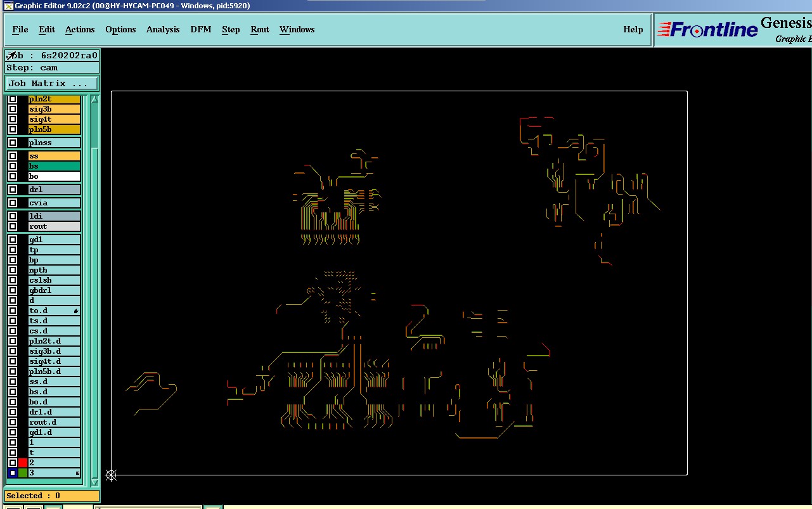Toggle display checkbox for layer ldi
This screenshot has width=812, height=509.
tap(13, 216)
